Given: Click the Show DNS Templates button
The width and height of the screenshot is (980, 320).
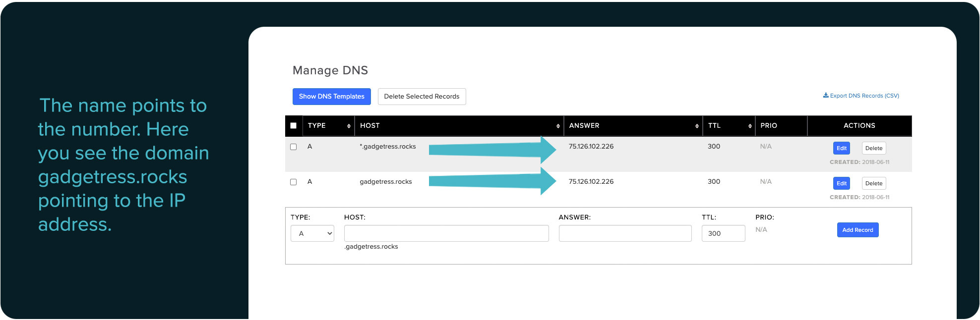Looking at the screenshot, I should pos(331,97).
